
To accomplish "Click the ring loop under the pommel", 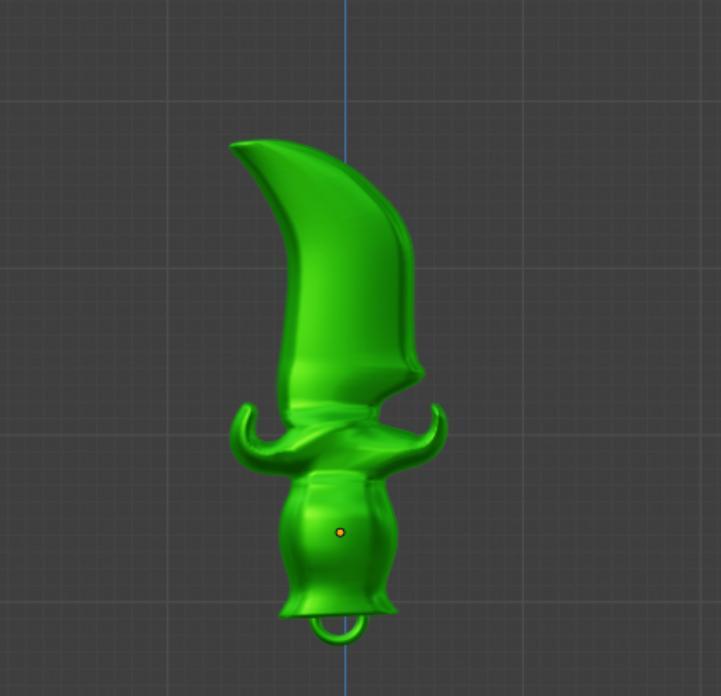I will pos(340,629).
